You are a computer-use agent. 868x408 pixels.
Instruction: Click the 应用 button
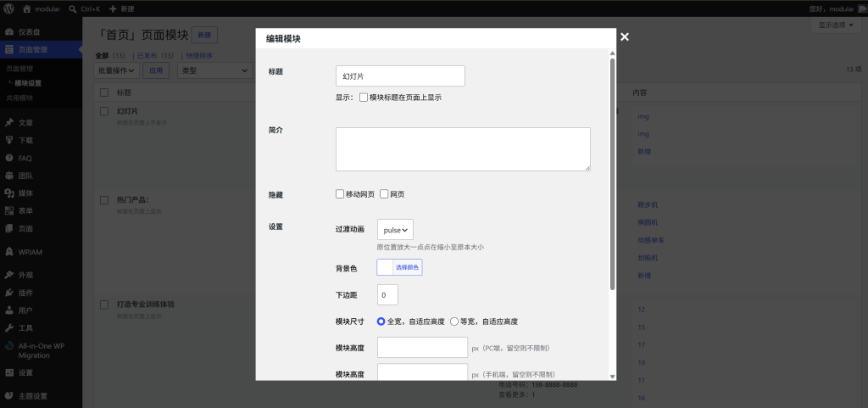[156, 71]
